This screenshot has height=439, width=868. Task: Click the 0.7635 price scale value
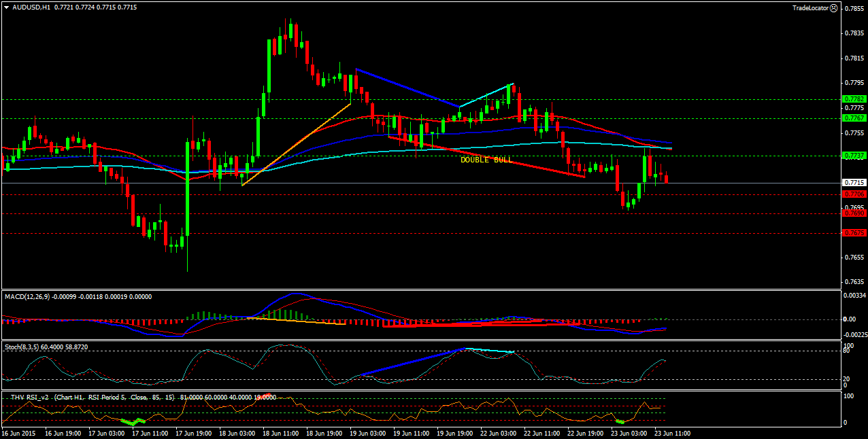coord(854,282)
